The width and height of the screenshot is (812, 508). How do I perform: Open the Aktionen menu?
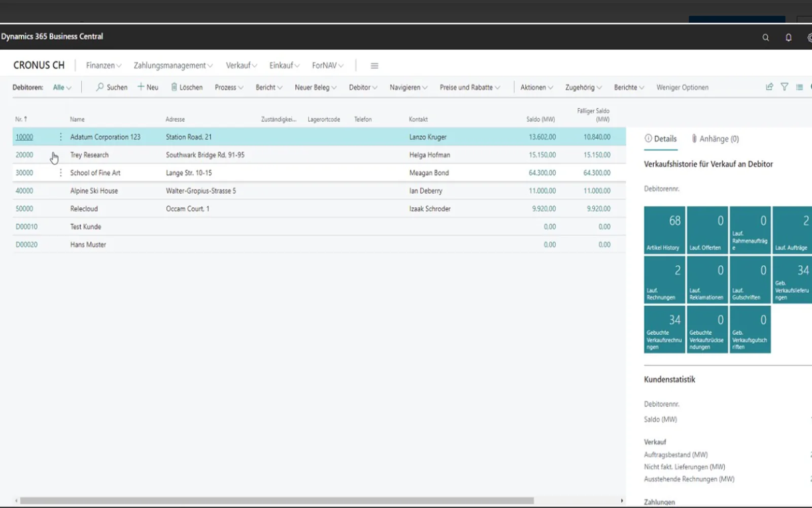point(536,87)
